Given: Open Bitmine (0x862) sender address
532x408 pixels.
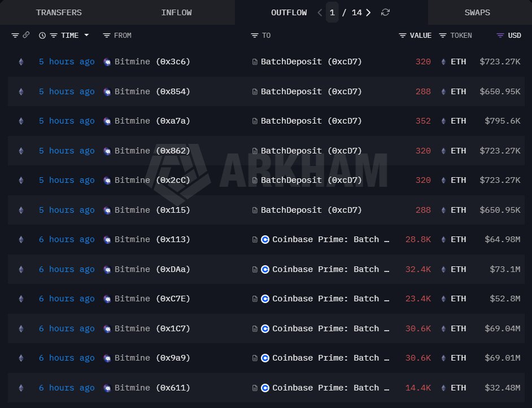Looking at the screenshot, I should 152,151.
